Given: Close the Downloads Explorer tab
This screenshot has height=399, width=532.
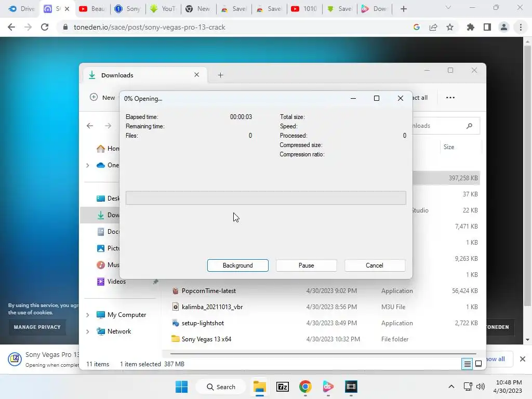Looking at the screenshot, I should point(196,75).
